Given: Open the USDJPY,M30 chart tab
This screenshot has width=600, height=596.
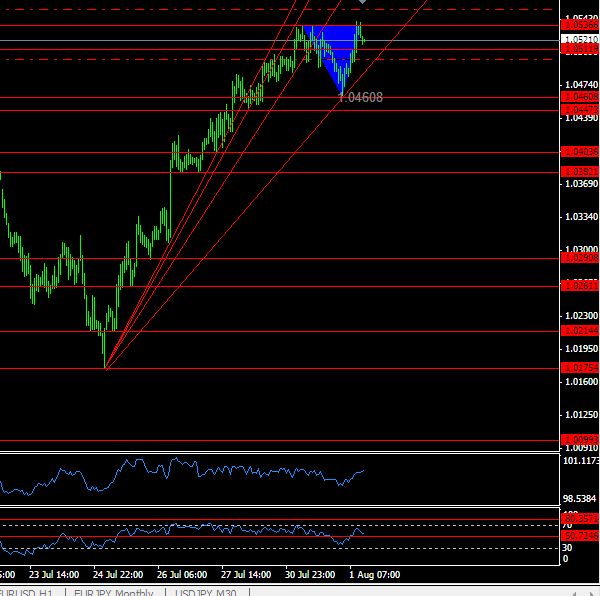Looking at the screenshot, I should coord(206,593).
